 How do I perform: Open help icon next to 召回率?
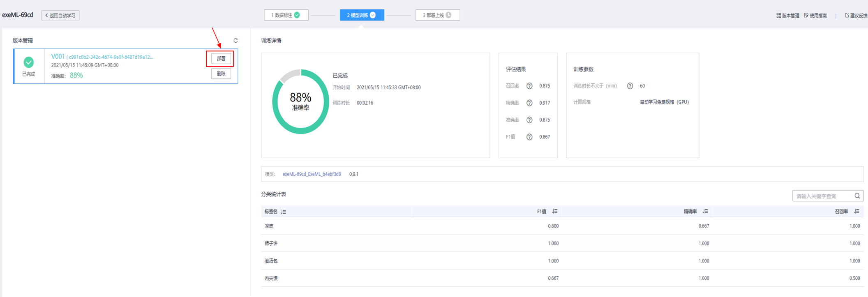529,86
